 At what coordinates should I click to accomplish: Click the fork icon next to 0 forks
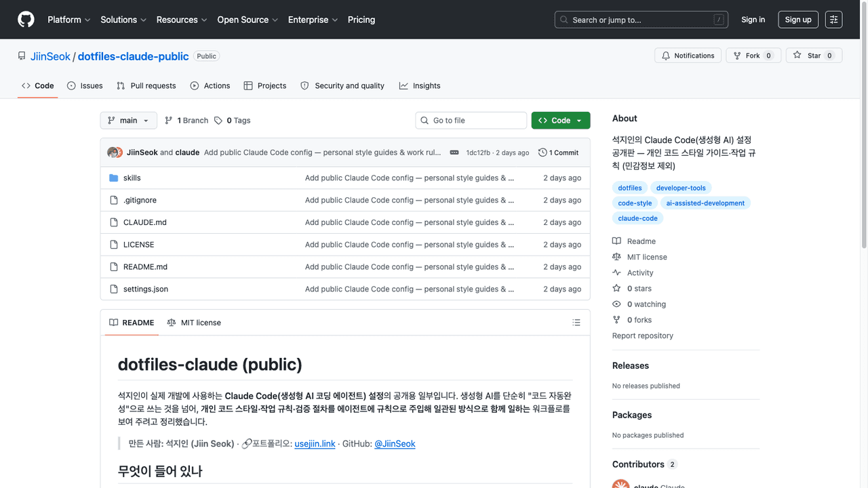(616, 320)
